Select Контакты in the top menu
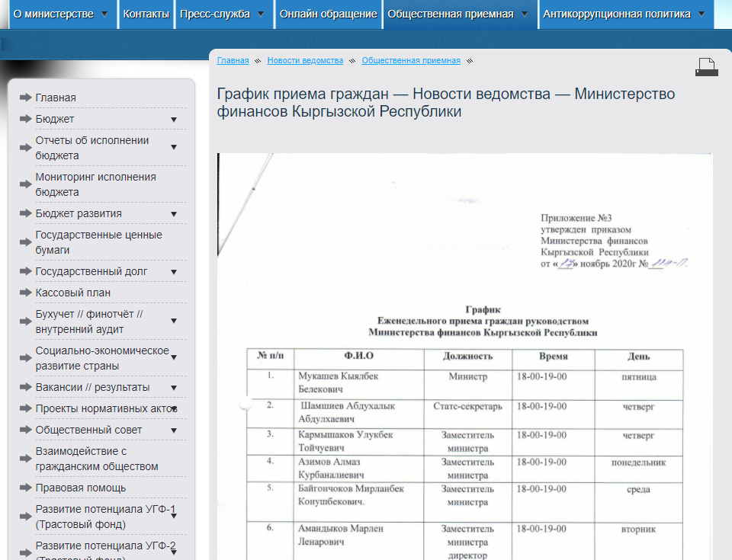This screenshot has height=560, width=732. [x=145, y=14]
